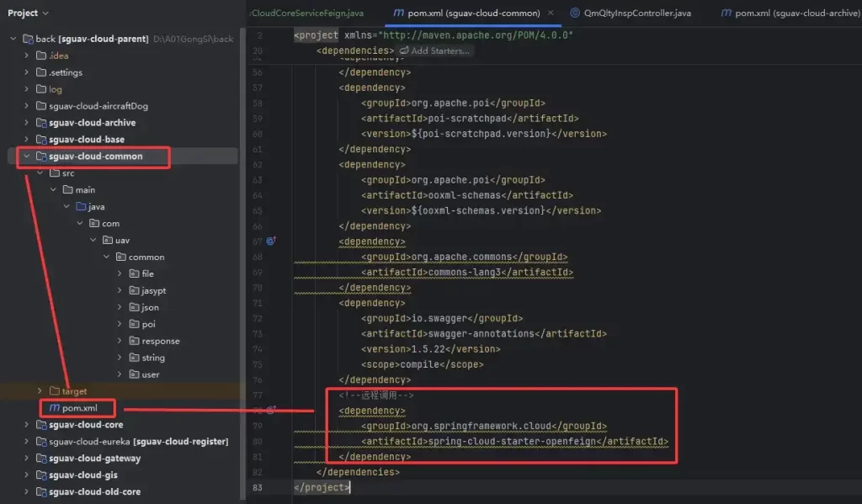Viewport: 862px width, 504px height.
Task: Click the gutter icon on line 78
Action: pyautogui.click(x=271, y=410)
